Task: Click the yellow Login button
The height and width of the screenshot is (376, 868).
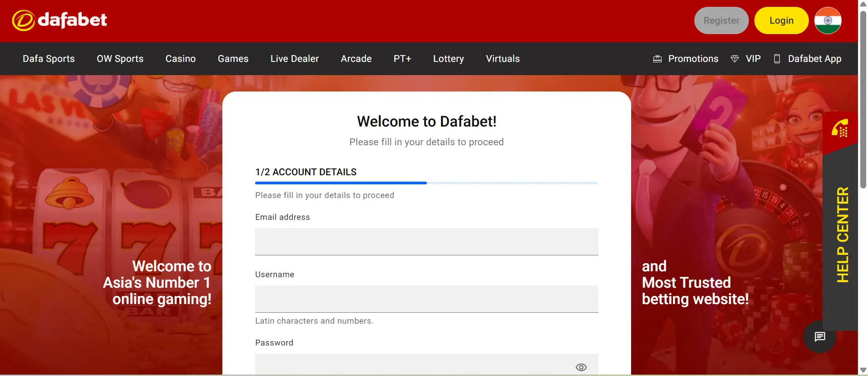Action: (781, 20)
